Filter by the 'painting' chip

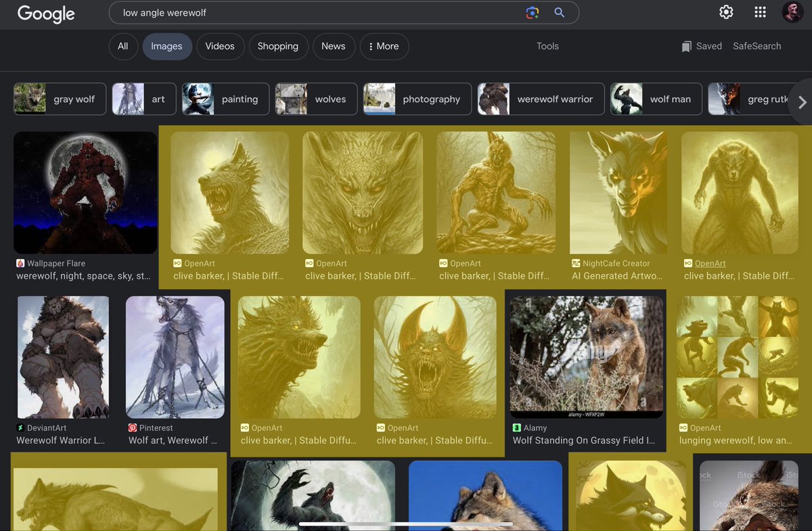pyautogui.click(x=225, y=99)
